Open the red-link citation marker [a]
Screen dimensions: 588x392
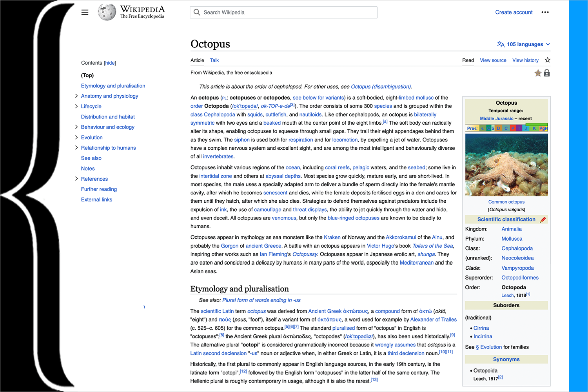385,122
